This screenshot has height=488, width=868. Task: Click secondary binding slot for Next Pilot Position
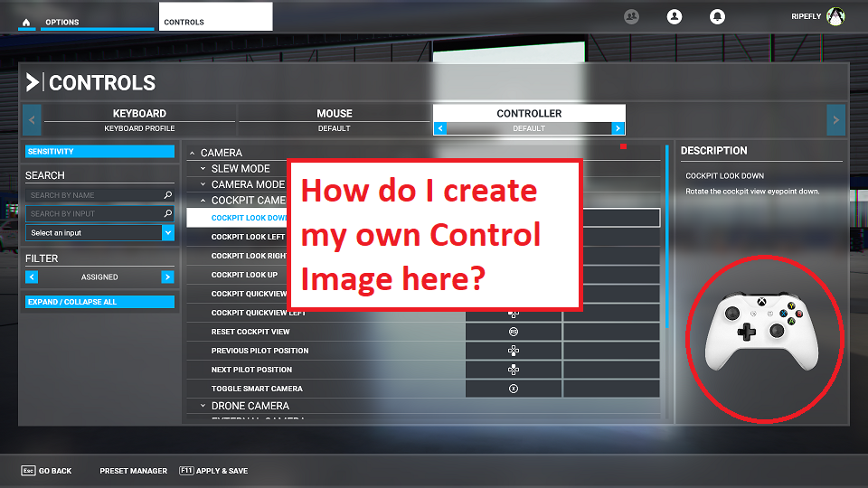click(611, 369)
